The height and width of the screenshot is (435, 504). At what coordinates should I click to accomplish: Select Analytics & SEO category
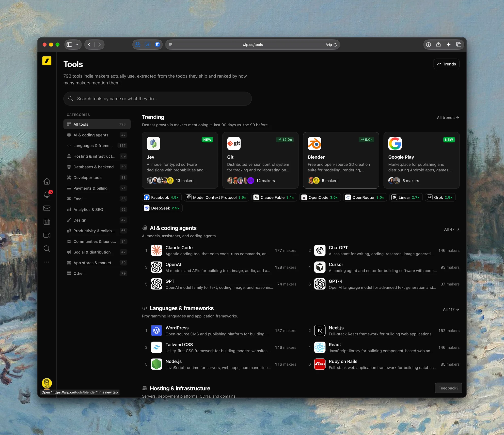(97, 210)
